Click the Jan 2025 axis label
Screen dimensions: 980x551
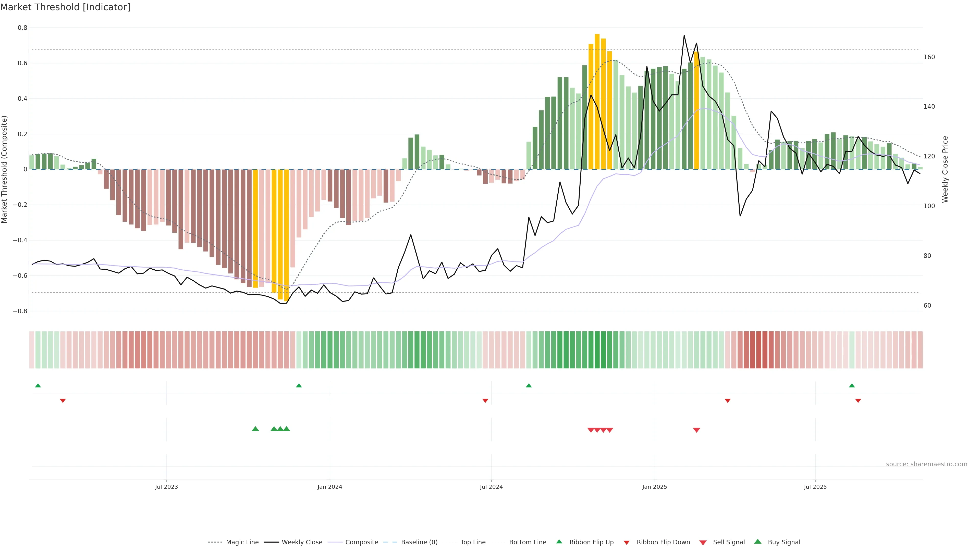point(654,487)
